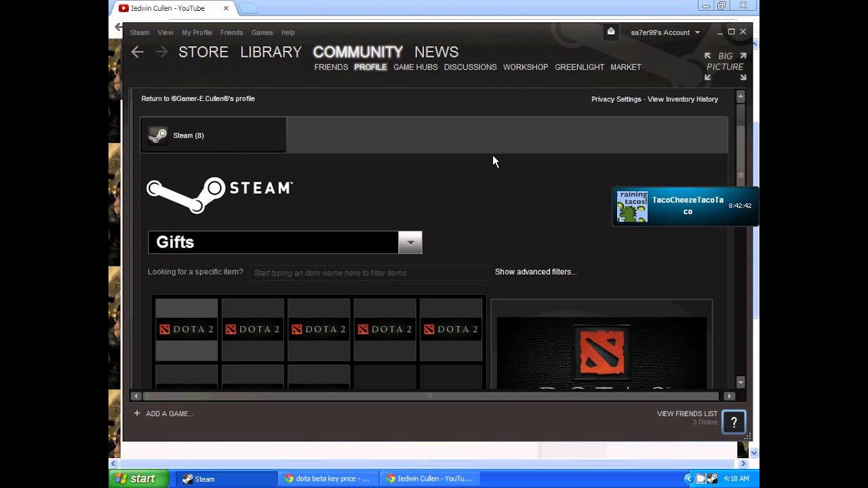868x488 pixels.
Task: Open the View menu
Action: (165, 33)
